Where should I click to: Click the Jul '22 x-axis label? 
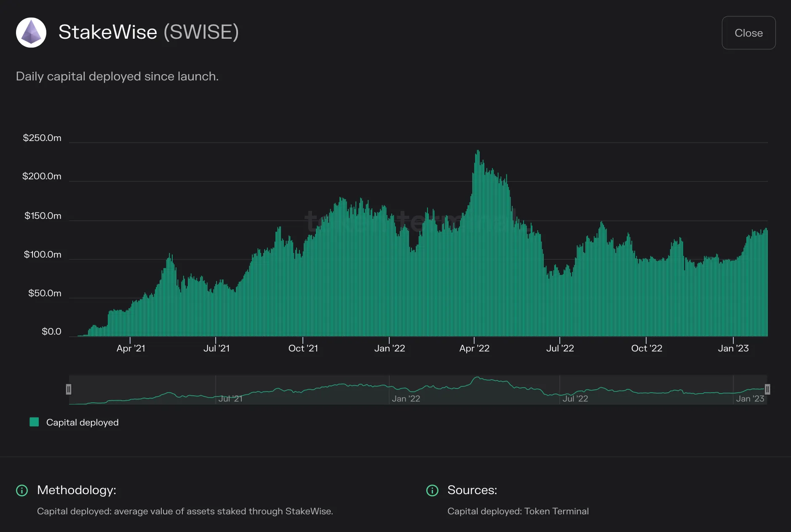pyautogui.click(x=560, y=348)
